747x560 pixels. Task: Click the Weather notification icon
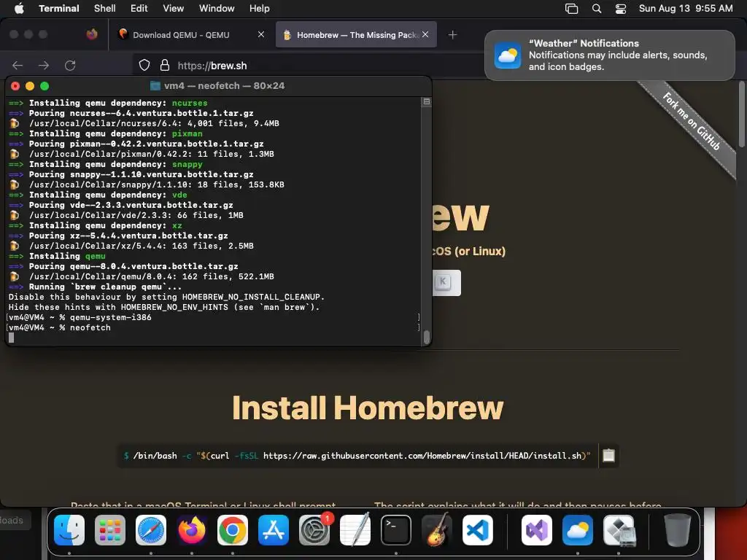pyautogui.click(x=508, y=55)
